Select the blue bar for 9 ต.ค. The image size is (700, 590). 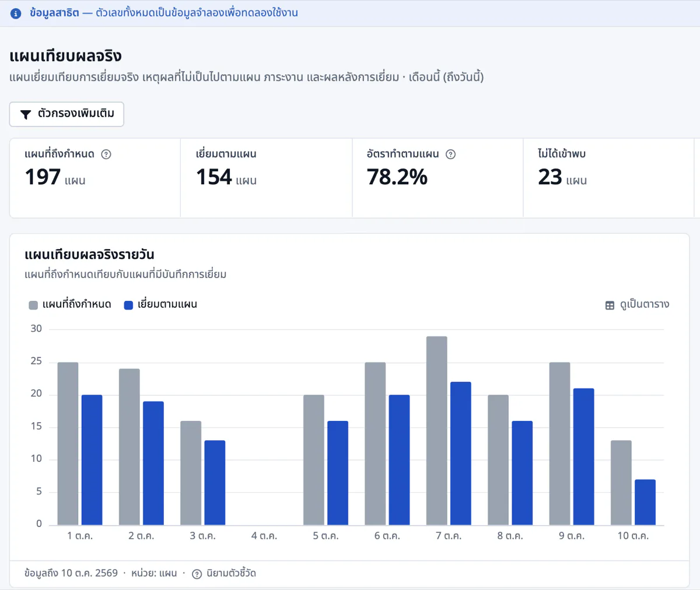(583, 456)
